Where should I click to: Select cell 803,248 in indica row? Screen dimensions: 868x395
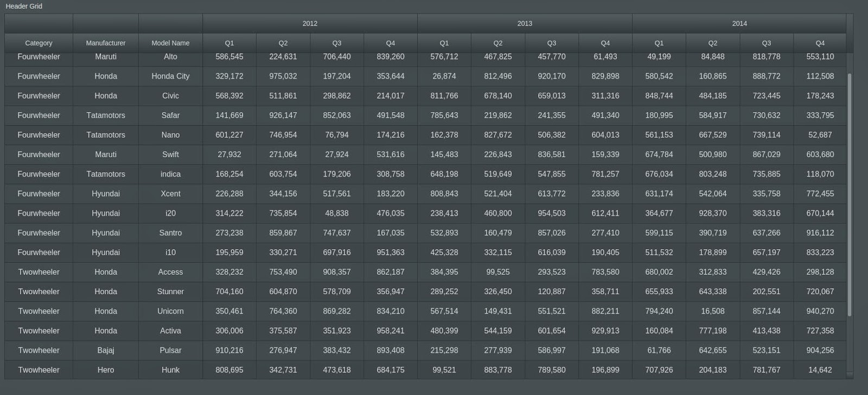coord(713,174)
